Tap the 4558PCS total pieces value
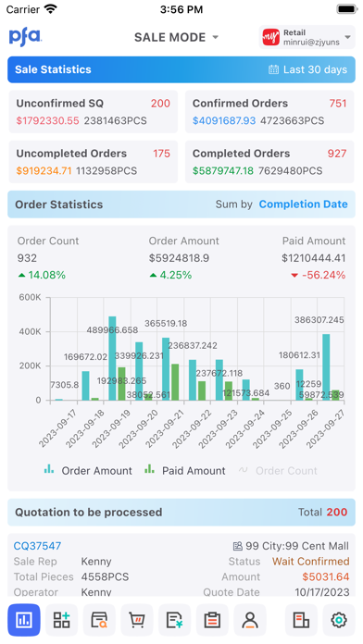Viewport: 363px width, 644px height. [105, 577]
